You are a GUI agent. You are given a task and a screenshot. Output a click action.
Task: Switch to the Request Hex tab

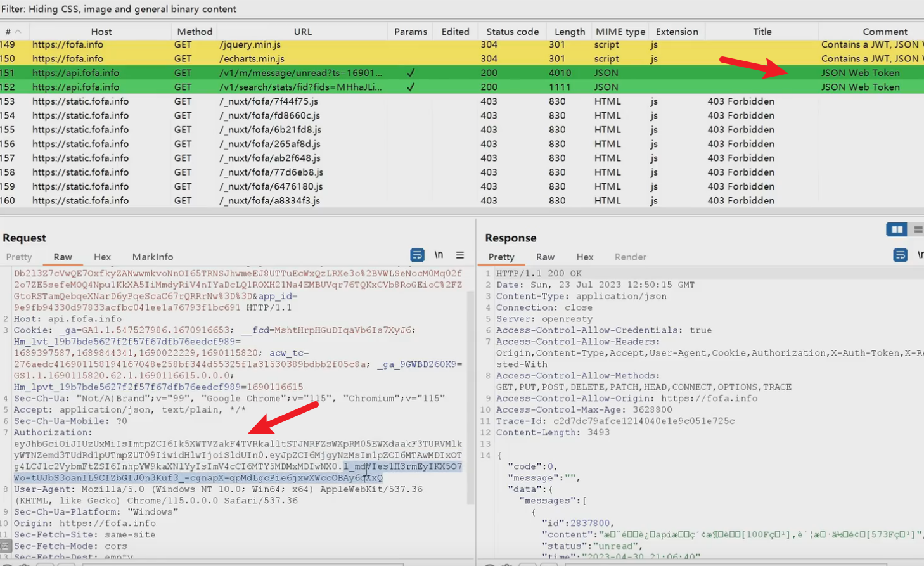[102, 257]
